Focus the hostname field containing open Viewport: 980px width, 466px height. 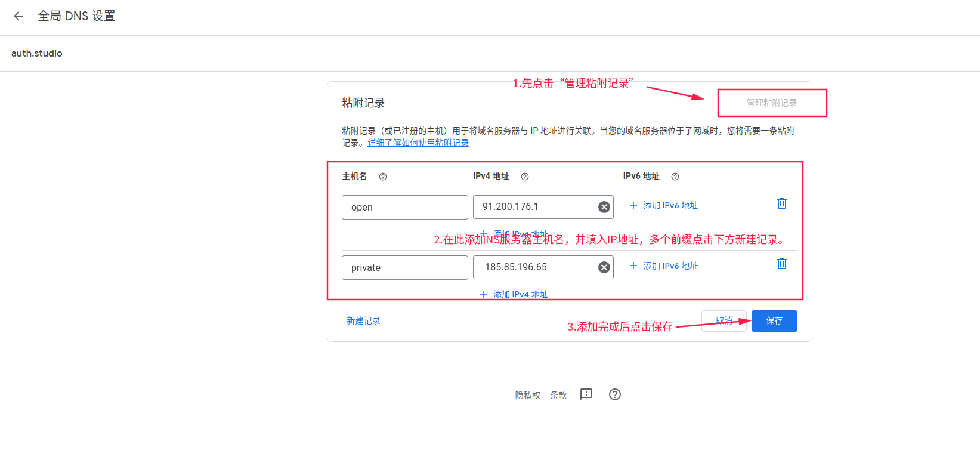click(x=404, y=207)
